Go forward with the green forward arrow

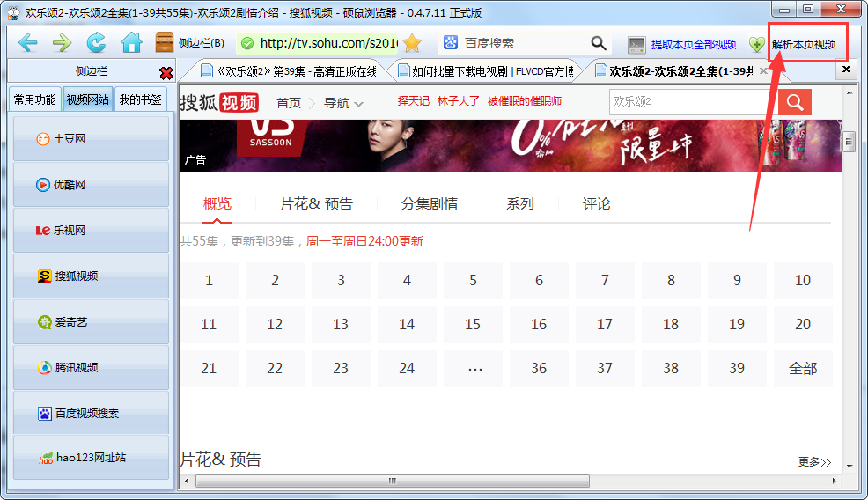tap(62, 42)
